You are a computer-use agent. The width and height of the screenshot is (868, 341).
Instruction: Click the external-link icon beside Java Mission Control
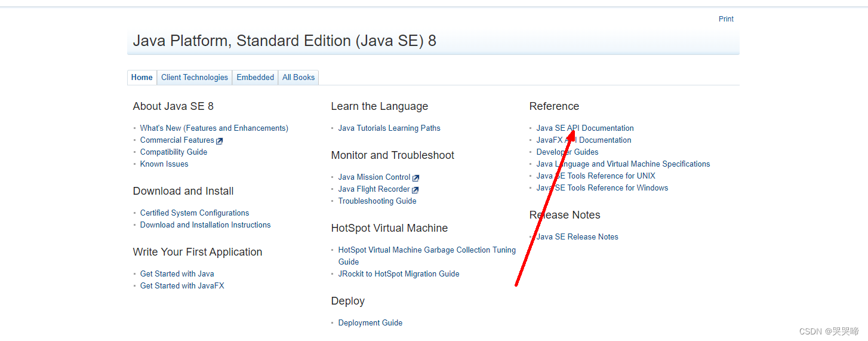pos(416,178)
